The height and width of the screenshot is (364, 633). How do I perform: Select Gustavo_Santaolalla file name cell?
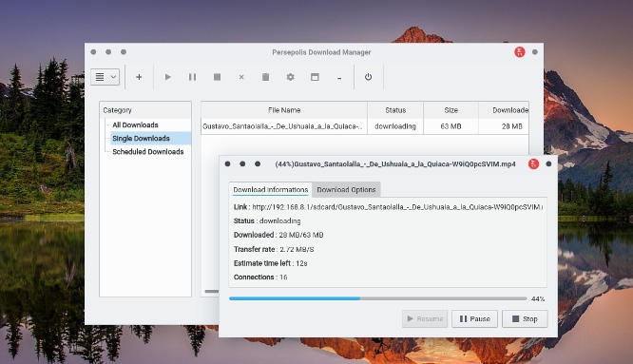pyautogui.click(x=284, y=126)
